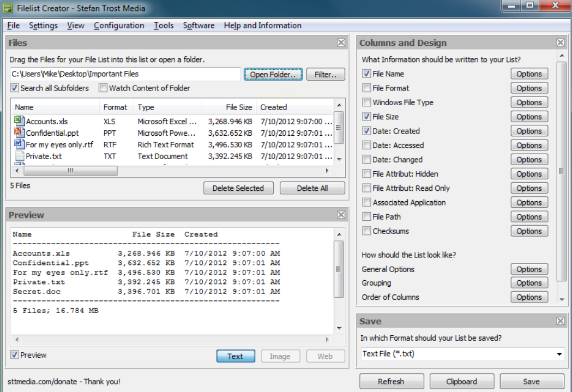Select the Accounts.xls file row
Image resolution: width=572 pixels, height=392 pixels.
[x=172, y=121]
